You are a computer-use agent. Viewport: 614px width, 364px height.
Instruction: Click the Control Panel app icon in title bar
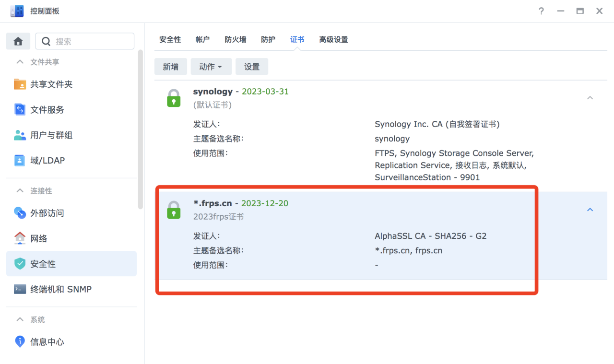click(17, 11)
